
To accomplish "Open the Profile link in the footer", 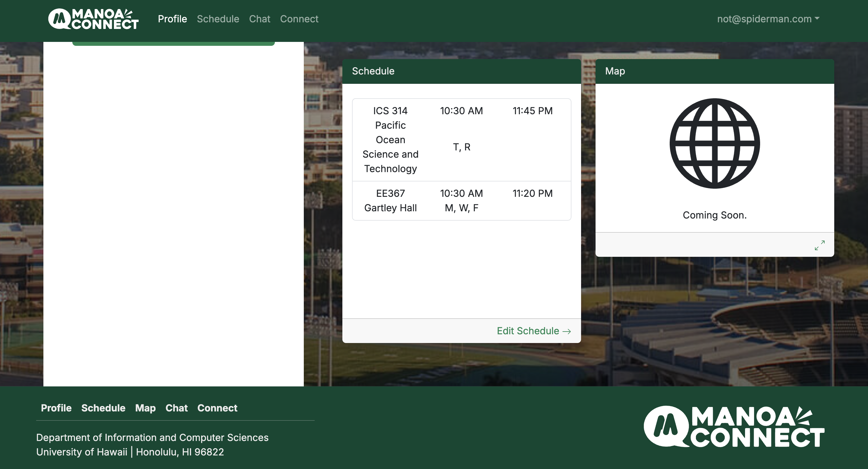I will click(x=56, y=408).
